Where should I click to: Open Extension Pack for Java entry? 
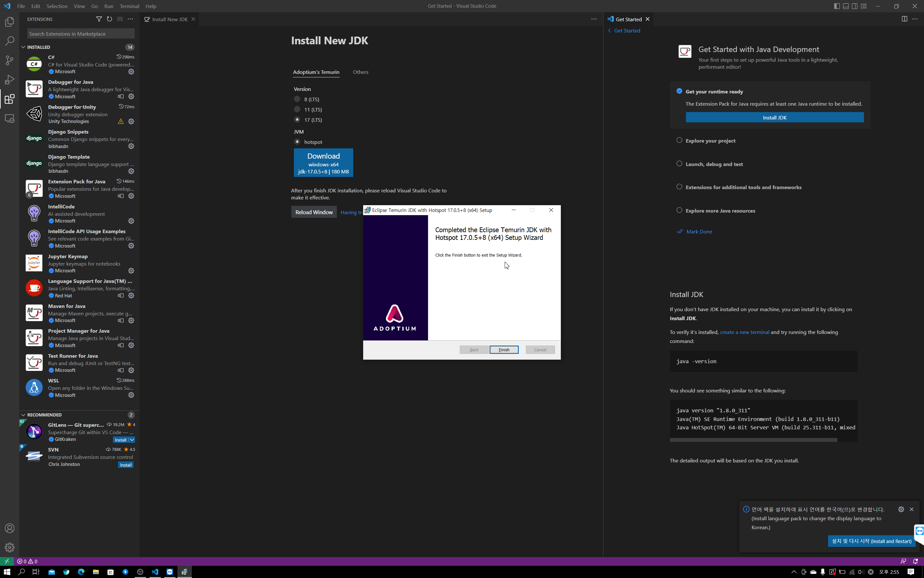click(x=80, y=188)
